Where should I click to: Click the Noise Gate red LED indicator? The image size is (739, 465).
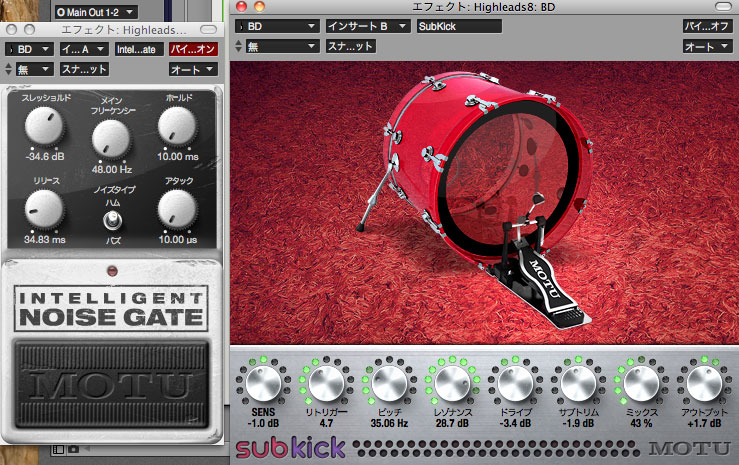tap(112, 271)
